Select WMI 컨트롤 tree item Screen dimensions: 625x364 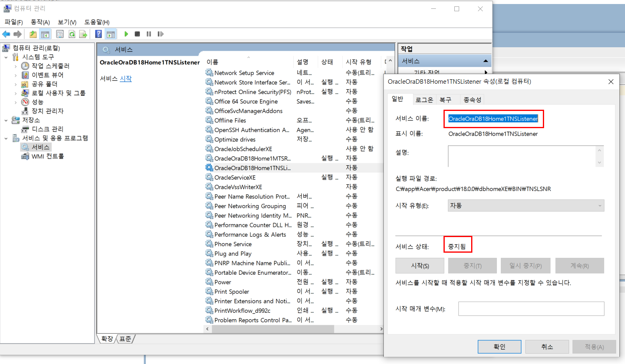tap(48, 156)
